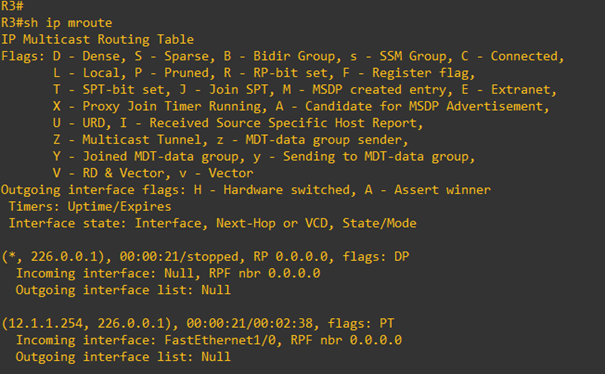Click the last 'Outgoing interface list: Null' line

point(123,357)
